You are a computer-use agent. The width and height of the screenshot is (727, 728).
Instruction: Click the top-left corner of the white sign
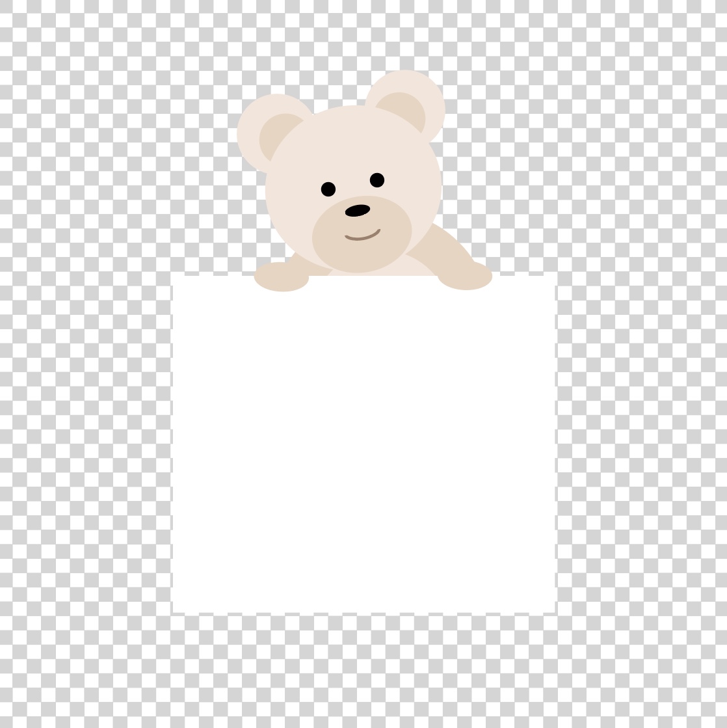click(174, 277)
